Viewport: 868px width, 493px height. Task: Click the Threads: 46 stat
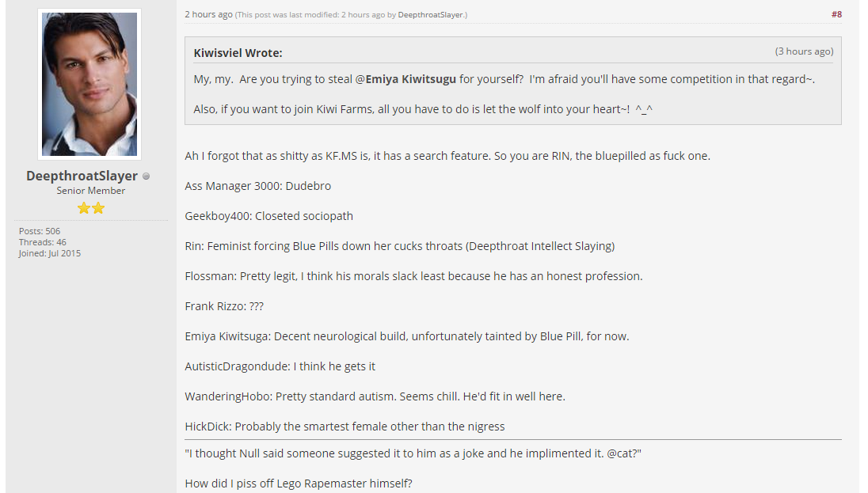pos(43,242)
